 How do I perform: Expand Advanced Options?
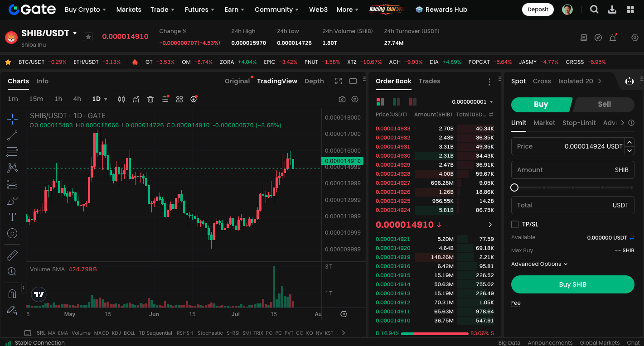539,264
